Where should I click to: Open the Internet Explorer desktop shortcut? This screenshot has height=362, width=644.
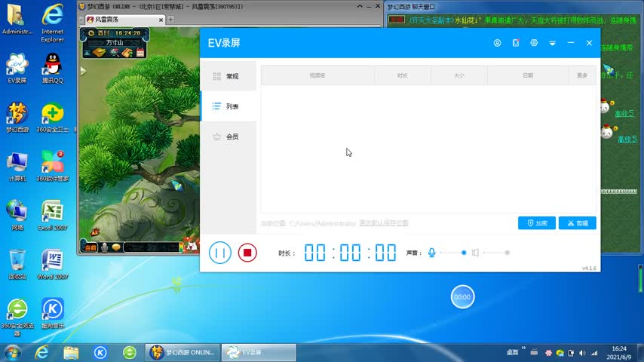point(53,23)
